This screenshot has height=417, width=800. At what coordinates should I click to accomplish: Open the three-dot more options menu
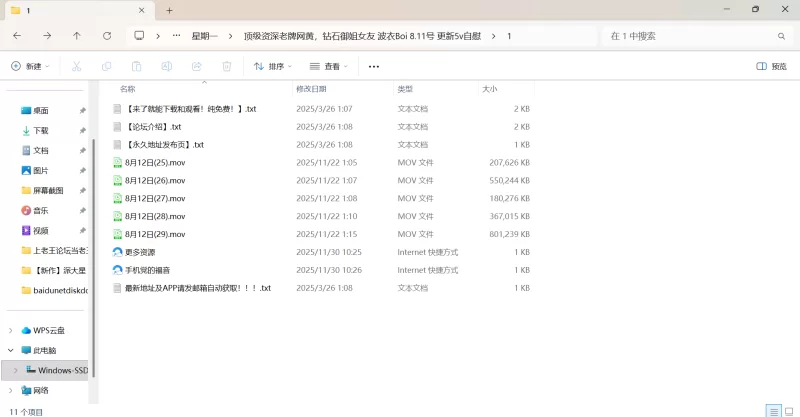point(374,67)
